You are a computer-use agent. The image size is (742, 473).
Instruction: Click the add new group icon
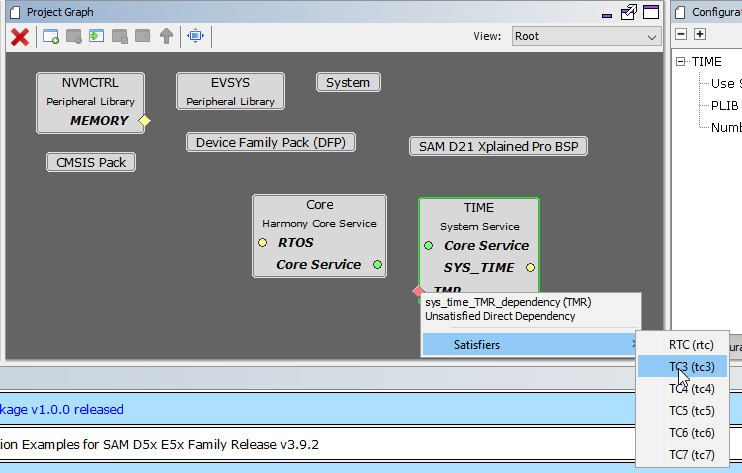point(51,36)
